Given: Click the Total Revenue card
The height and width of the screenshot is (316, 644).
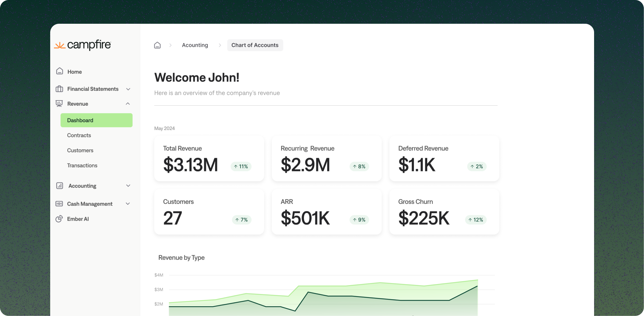Looking at the screenshot, I should [x=209, y=158].
